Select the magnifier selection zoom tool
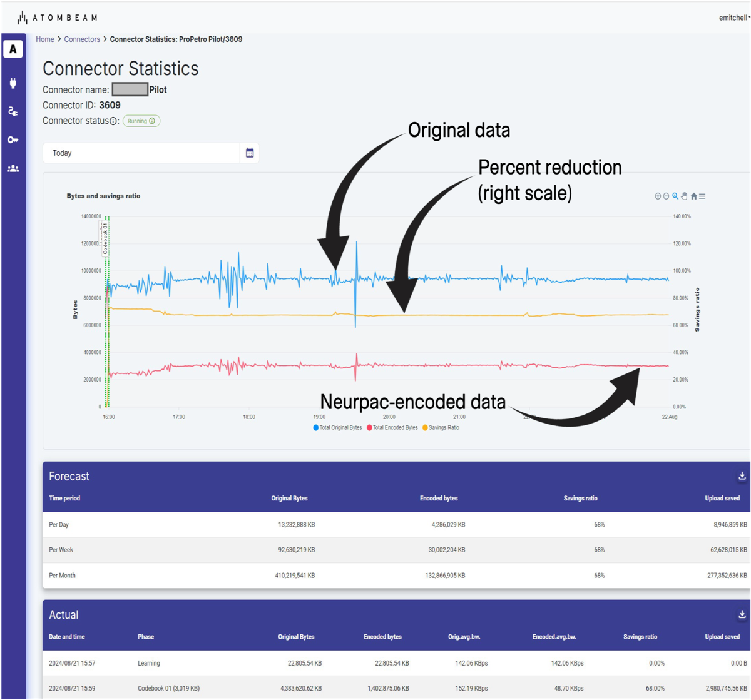The height and width of the screenshot is (700, 751). [x=675, y=196]
